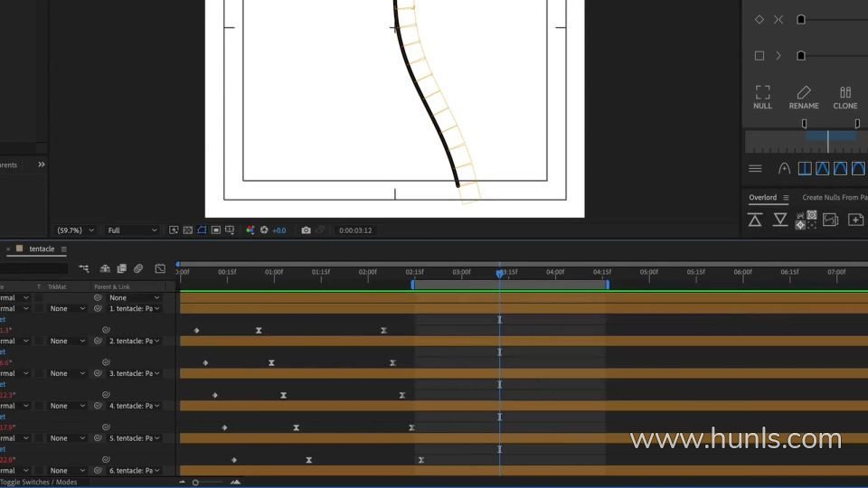
Task: Switch to the Overlord tab
Action: [762, 198]
